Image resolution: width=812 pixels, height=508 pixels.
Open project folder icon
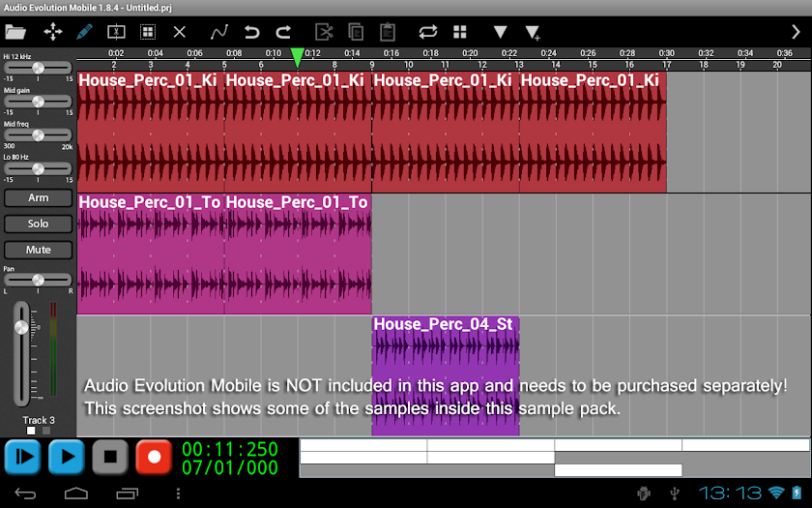coord(15,32)
